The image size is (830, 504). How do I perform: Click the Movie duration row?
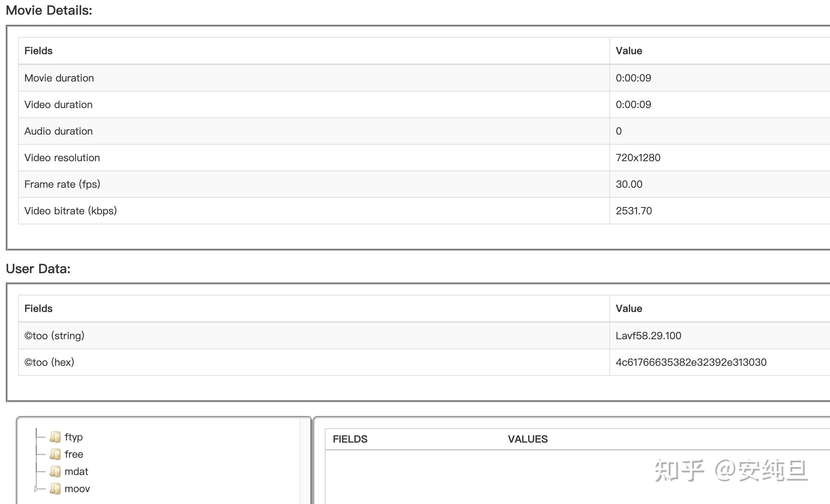click(x=59, y=78)
